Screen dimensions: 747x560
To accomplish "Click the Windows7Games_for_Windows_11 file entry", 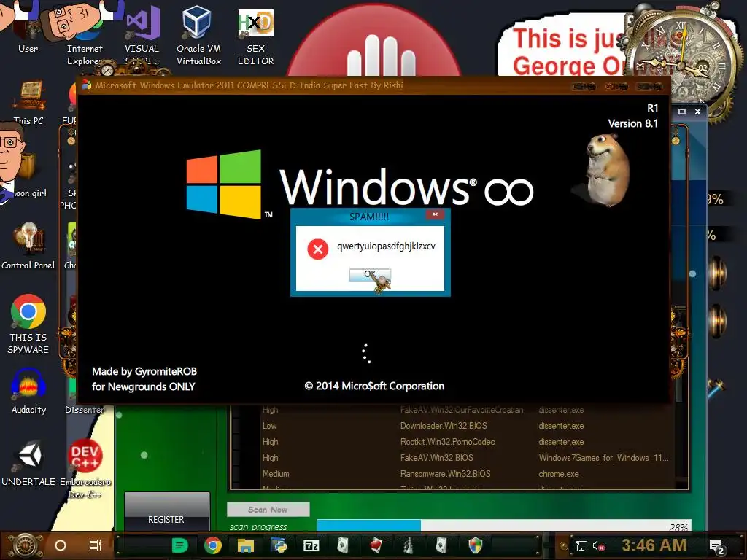I will pos(603,458).
